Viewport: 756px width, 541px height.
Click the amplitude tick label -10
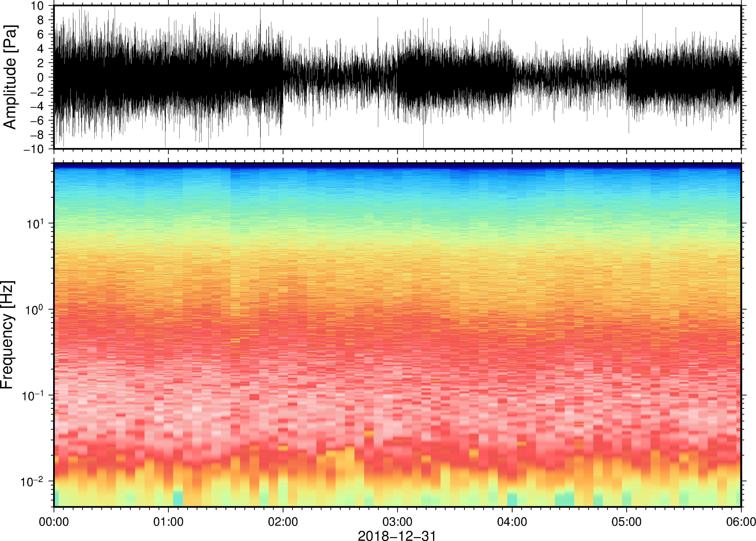[x=34, y=149]
